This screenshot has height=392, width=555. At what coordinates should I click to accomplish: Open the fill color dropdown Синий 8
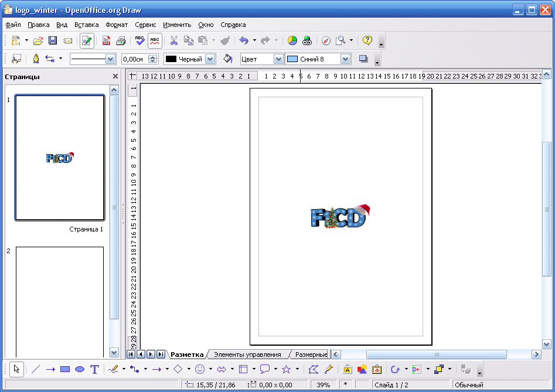coord(345,59)
